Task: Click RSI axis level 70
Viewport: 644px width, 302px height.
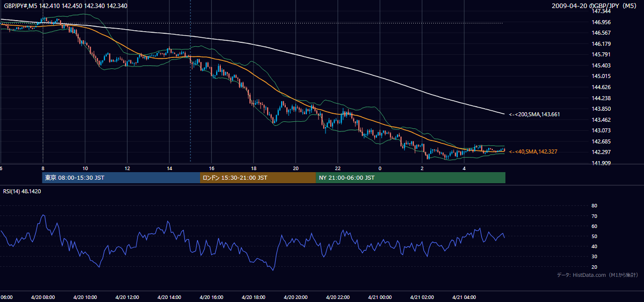Action: [594, 216]
